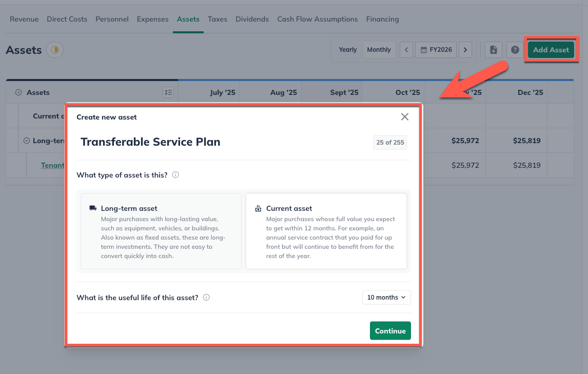
Task: Open the 10 months useful life dropdown
Action: [x=386, y=298]
